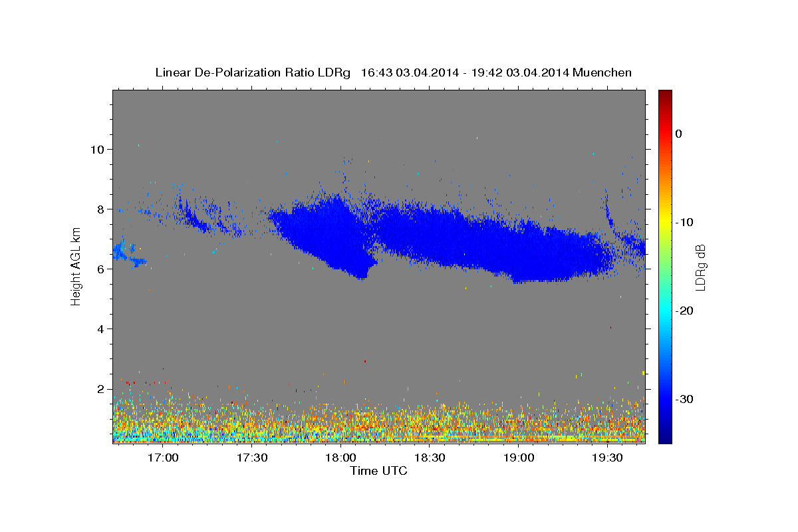The width and height of the screenshot is (798, 532).
Task: Click the '19:30' time axis label
Action: click(608, 458)
